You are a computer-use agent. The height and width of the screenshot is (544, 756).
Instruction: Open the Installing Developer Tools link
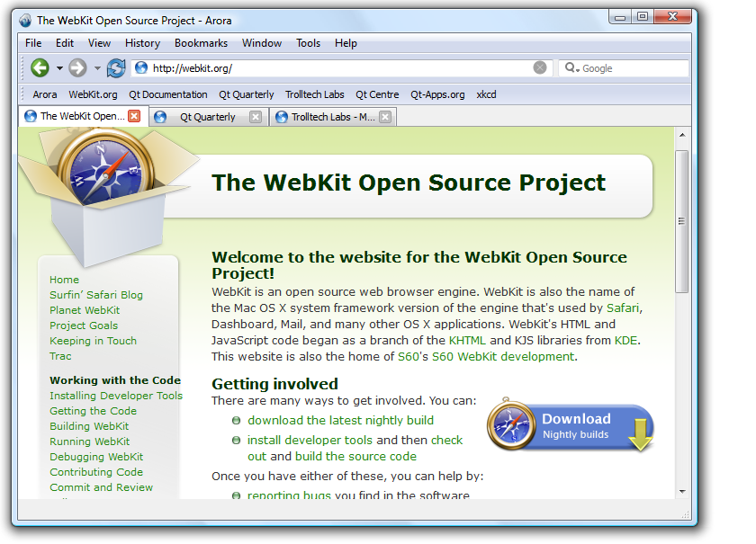pyautogui.click(x=116, y=396)
